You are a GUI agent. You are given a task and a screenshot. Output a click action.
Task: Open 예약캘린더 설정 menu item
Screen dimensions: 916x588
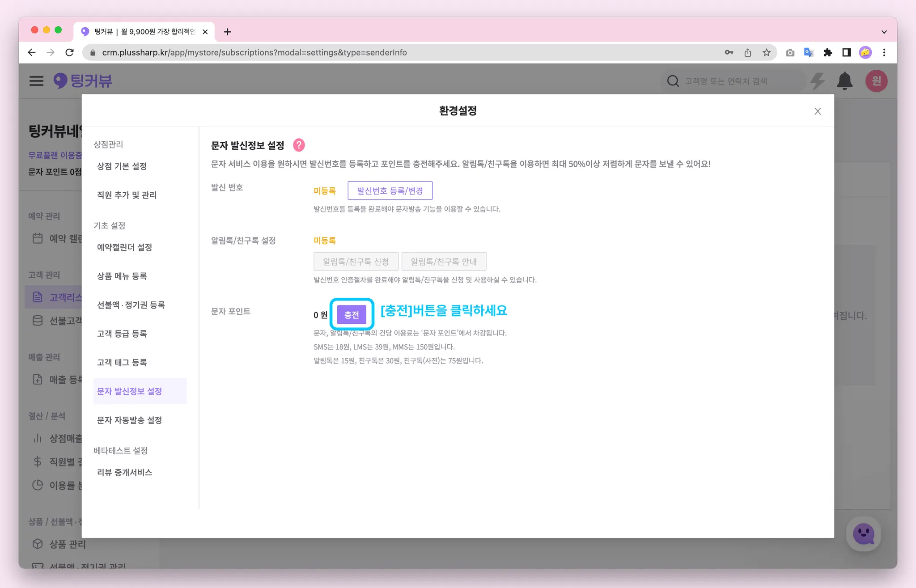pos(125,247)
